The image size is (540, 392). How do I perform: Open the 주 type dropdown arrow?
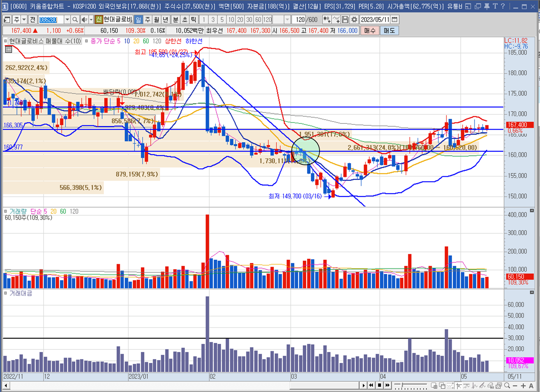click(x=24, y=20)
